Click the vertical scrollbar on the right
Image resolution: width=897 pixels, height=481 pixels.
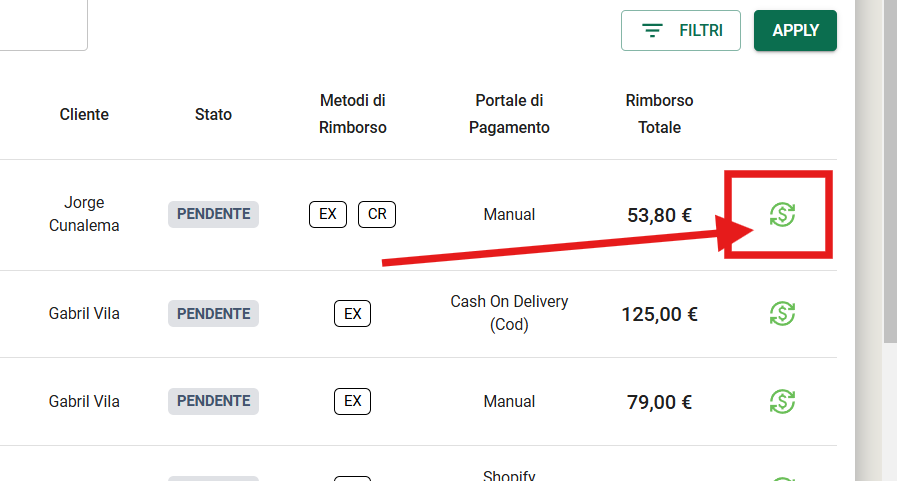[890, 172]
